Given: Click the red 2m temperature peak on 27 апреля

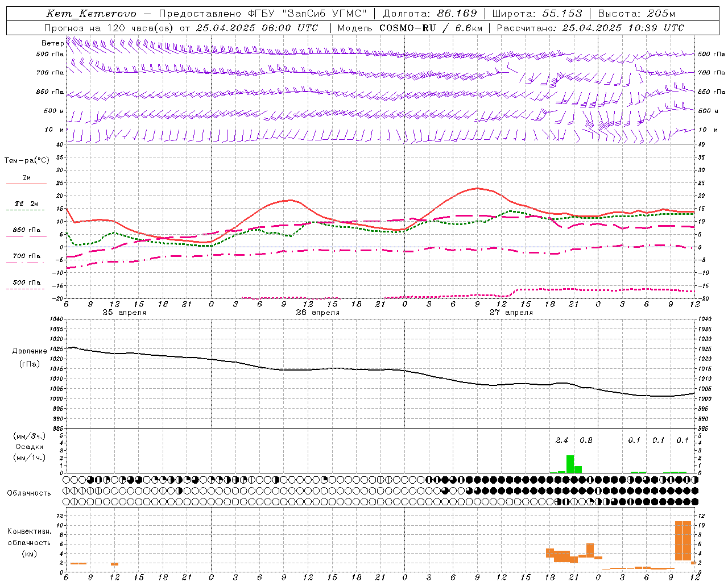Looking at the screenshot, I should click(477, 188).
